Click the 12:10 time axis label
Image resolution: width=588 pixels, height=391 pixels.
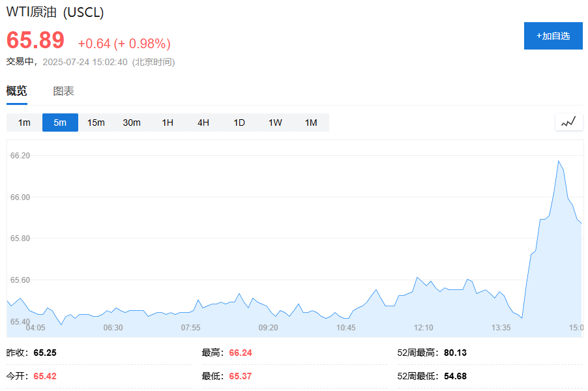[424, 327]
